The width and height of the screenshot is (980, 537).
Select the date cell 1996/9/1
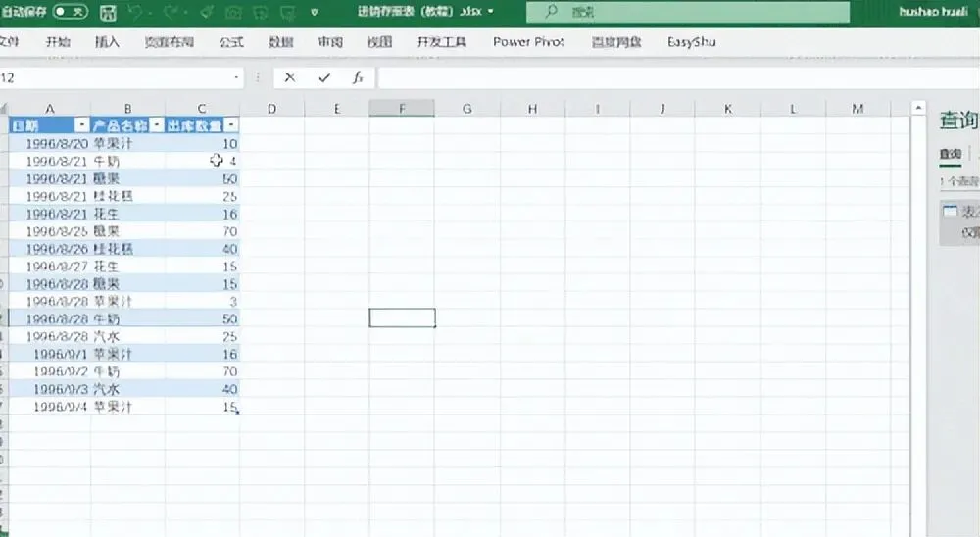coord(50,354)
